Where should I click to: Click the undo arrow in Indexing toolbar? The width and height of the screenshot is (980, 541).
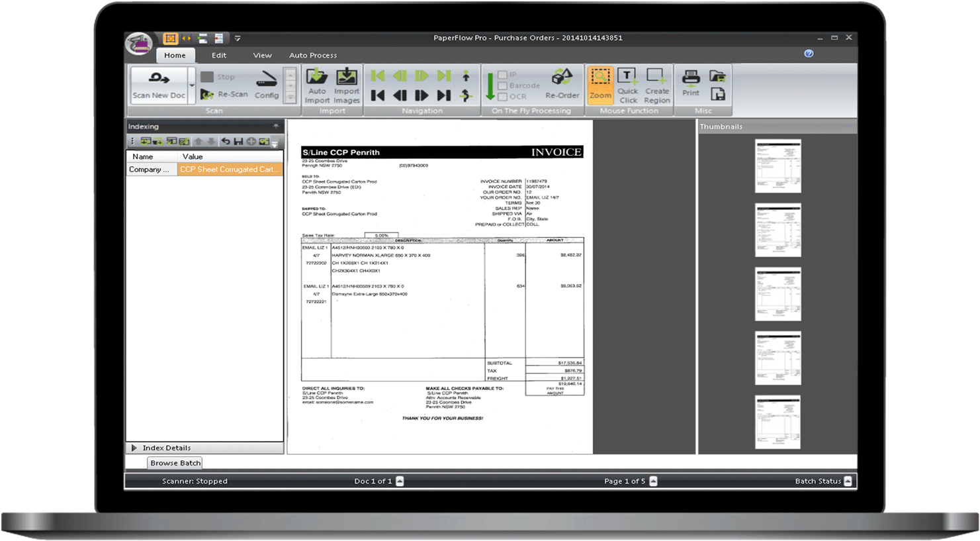coord(226,141)
